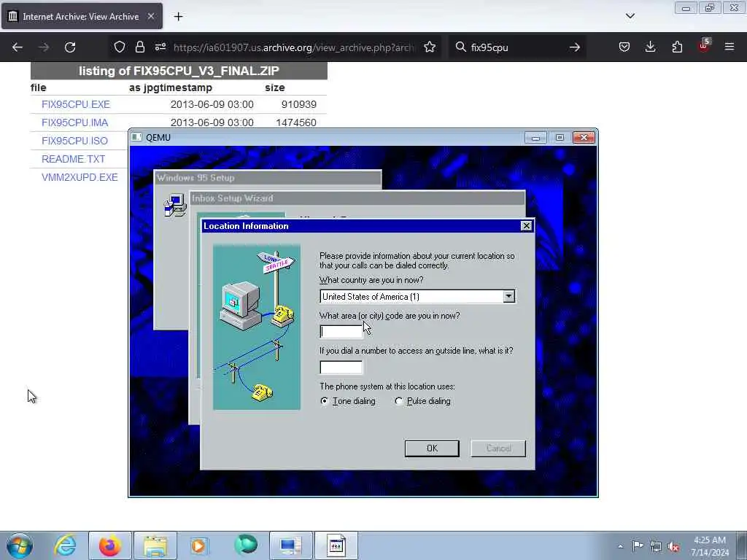Open the FIX95CPU.ISO link
Screen dimensions: 747x560
(75, 141)
